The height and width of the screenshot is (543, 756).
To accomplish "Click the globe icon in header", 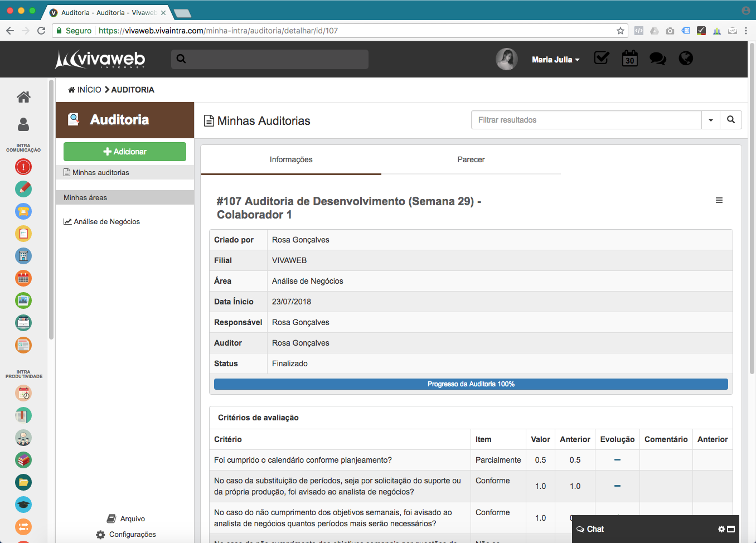I will click(686, 58).
